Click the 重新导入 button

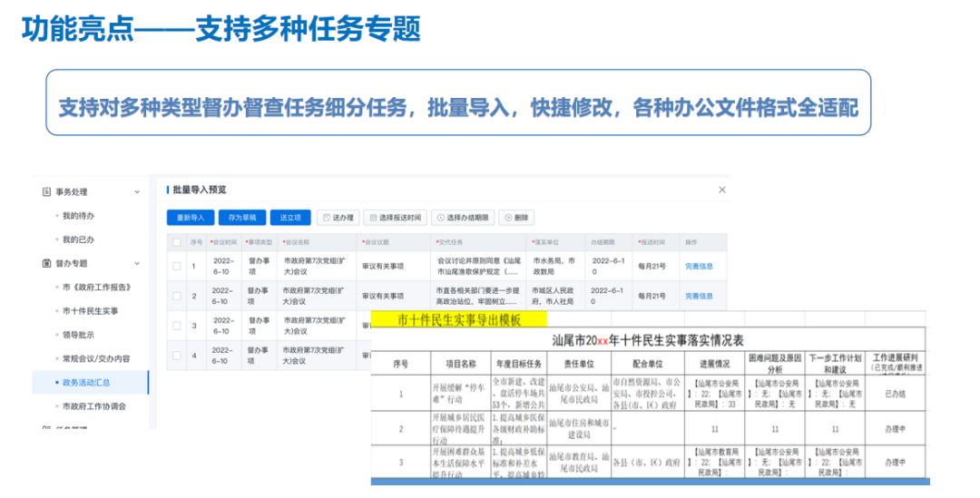[x=191, y=218]
